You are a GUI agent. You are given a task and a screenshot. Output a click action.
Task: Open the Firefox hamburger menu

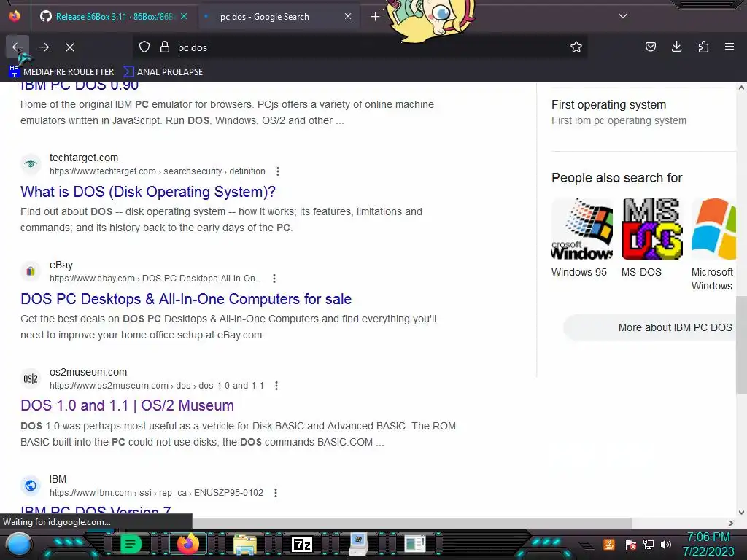click(x=729, y=47)
